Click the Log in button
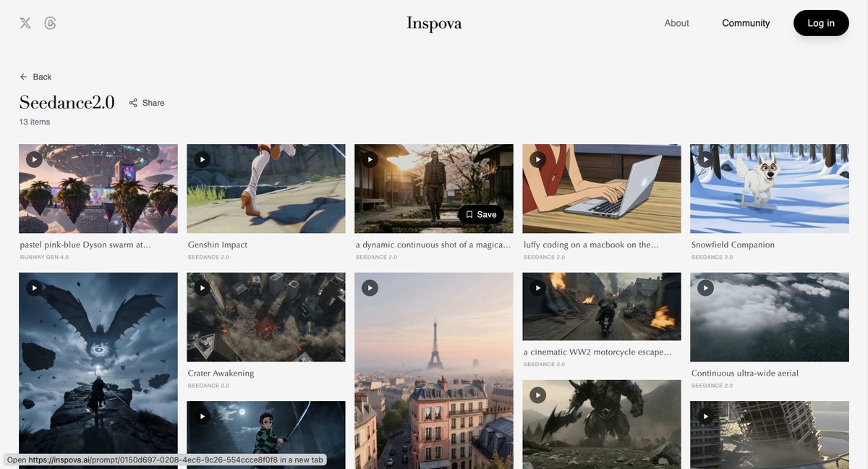Screen dimensions: 868x469 [821, 23]
